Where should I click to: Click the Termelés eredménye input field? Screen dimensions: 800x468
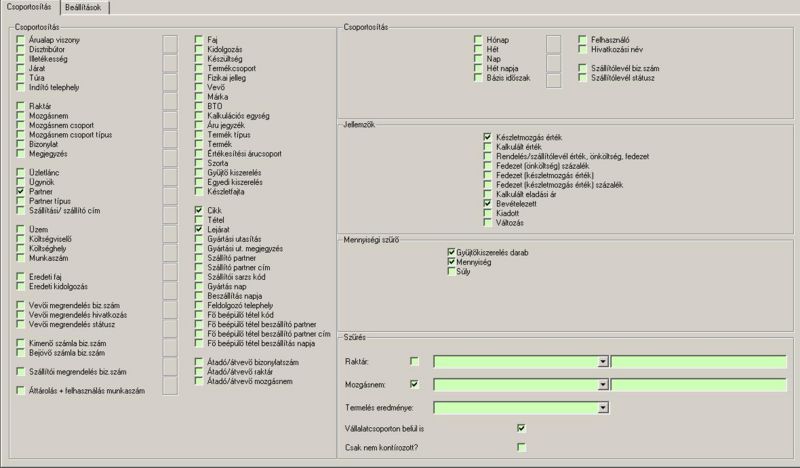[515, 407]
